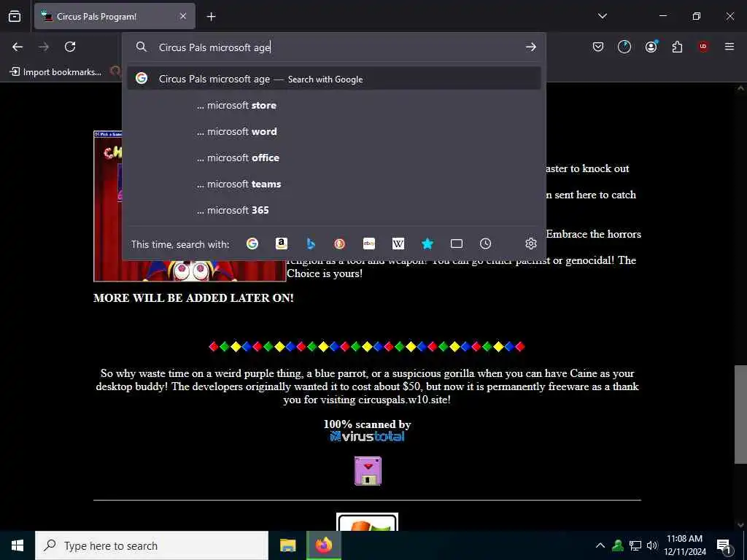Search this time with Amazon icon
Viewport: 747px width, 560px height.
(x=282, y=244)
